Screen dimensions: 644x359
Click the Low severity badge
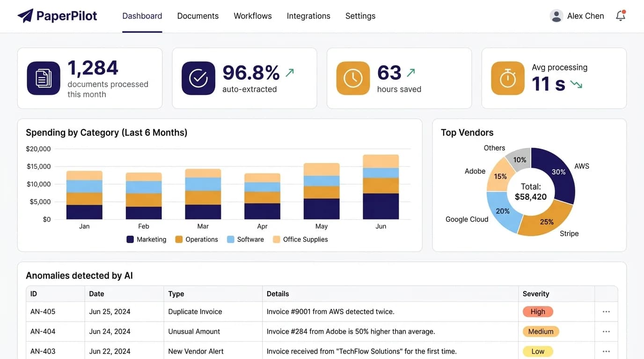(x=538, y=352)
